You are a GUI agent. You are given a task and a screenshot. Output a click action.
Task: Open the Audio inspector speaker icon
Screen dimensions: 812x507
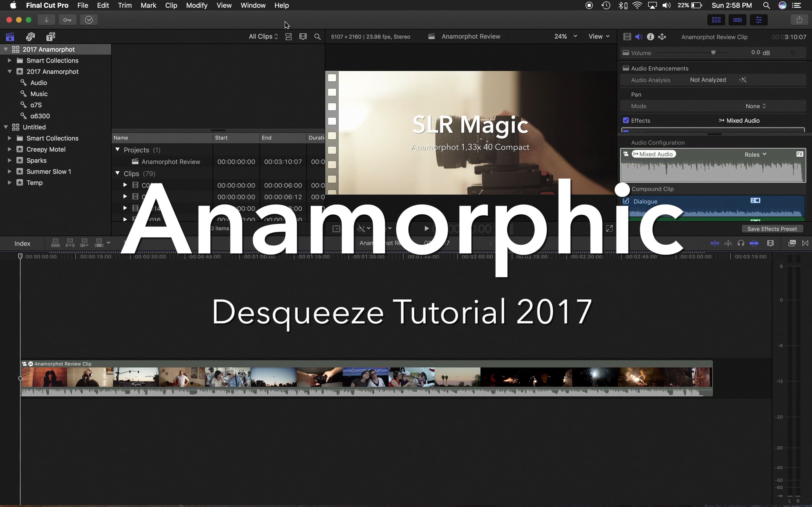point(638,36)
